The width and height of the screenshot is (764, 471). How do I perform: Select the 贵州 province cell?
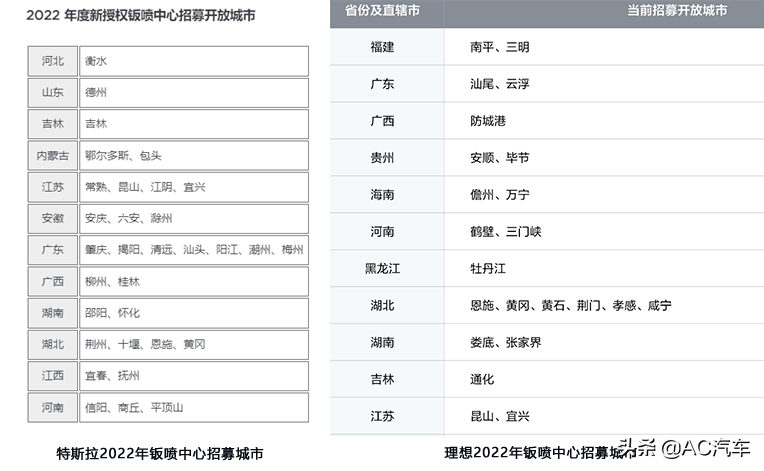pos(387,158)
